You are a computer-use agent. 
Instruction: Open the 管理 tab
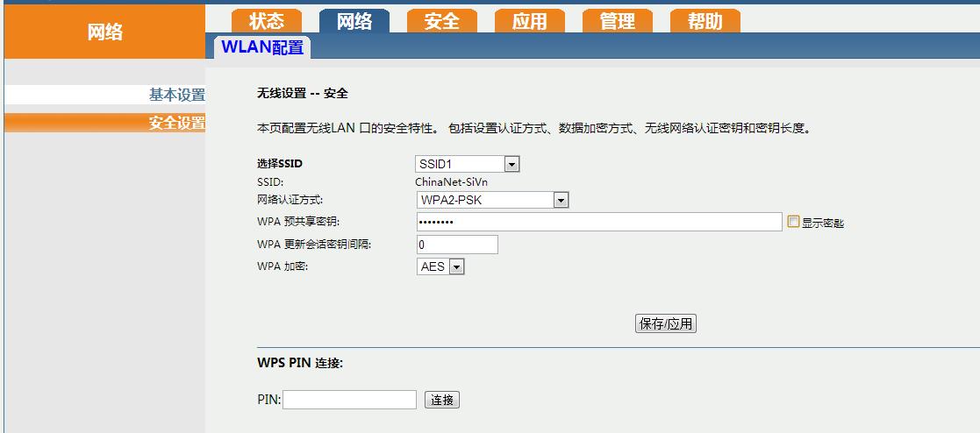(617, 21)
